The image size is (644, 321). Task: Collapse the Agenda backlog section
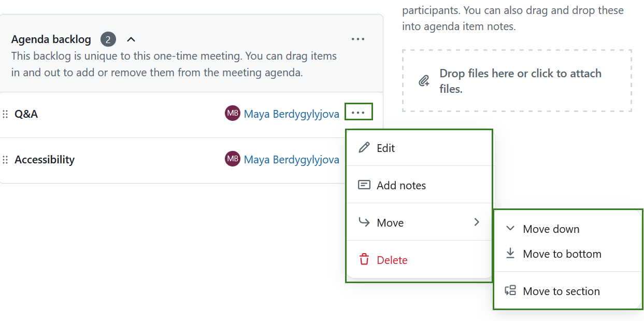(131, 39)
